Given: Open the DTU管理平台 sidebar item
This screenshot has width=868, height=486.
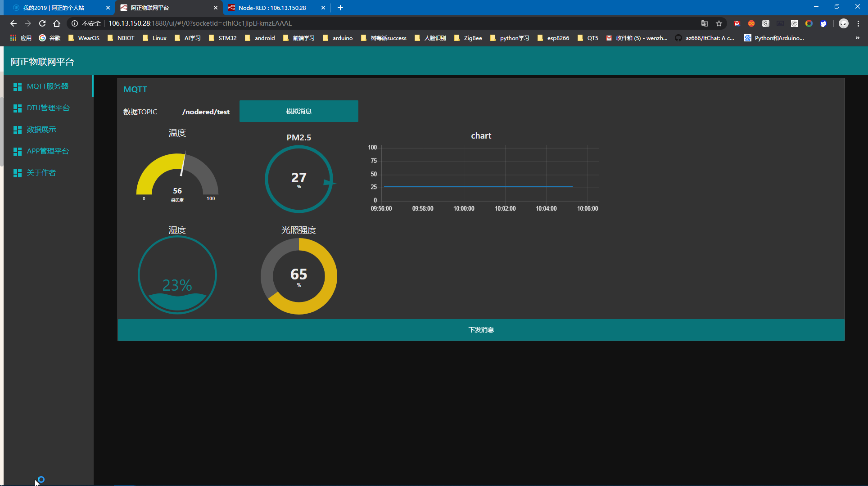Looking at the screenshot, I should (x=48, y=108).
